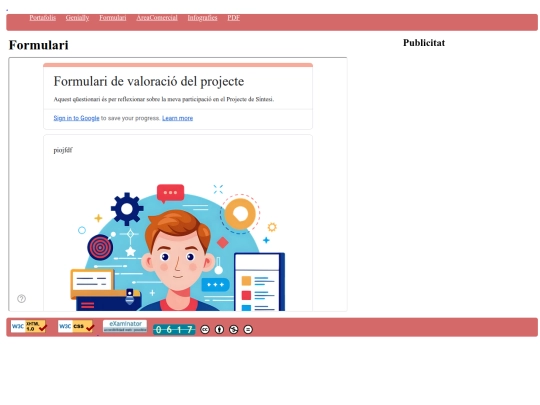
Task: Click the W3C XHTML 1.0 validation badge
Action: click(29, 326)
